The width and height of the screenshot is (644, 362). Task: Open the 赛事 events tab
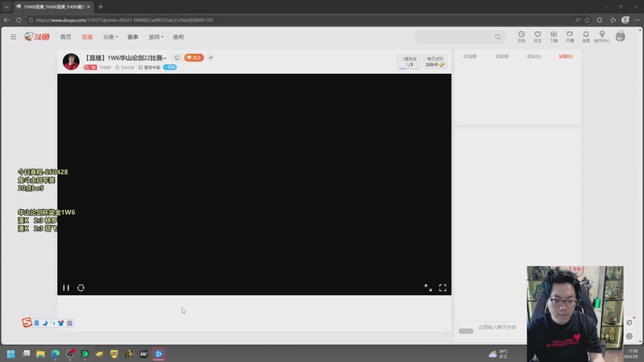point(133,37)
